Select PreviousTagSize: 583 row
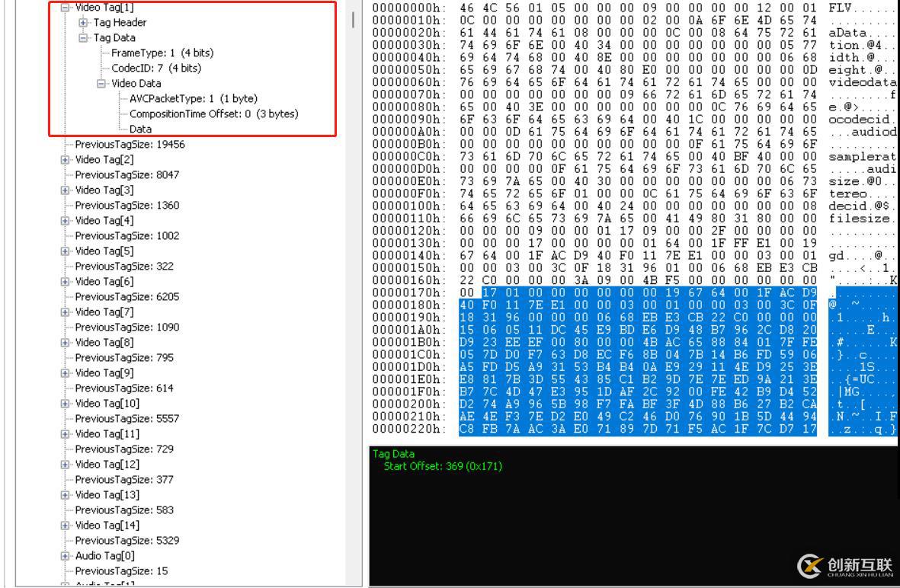The height and width of the screenshot is (588, 900). coord(124,510)
